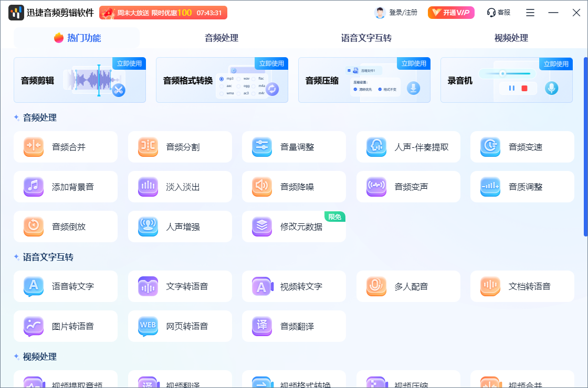Image resolution: width=588 pixels, height=388 pixels.
Task: Switch to the 音频处理 tab
Action: click(x=221, y=37)
